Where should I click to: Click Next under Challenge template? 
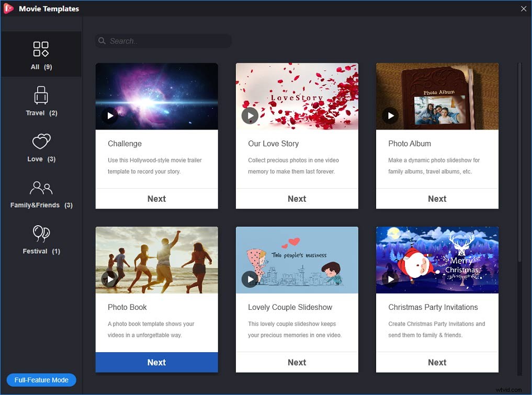[156, 199]
